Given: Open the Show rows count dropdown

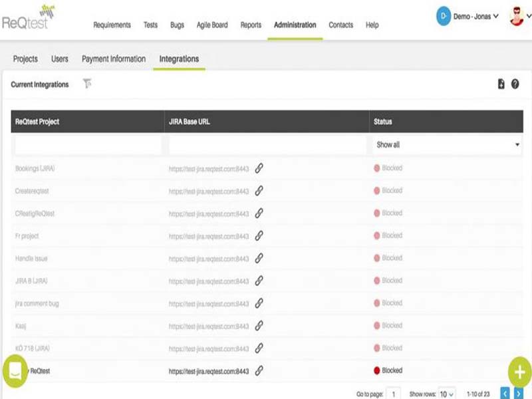Looking at the screenshot, I should [x=446, y=394].
